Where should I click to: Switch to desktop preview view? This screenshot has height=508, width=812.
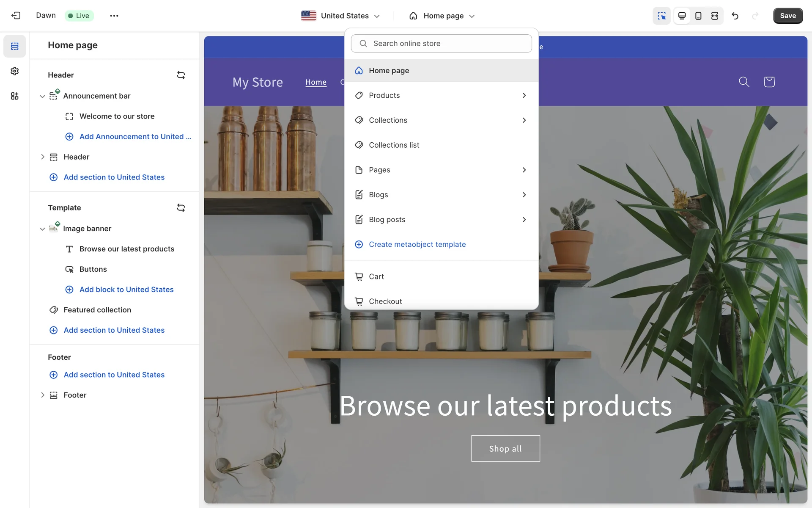tap(682, 16)
